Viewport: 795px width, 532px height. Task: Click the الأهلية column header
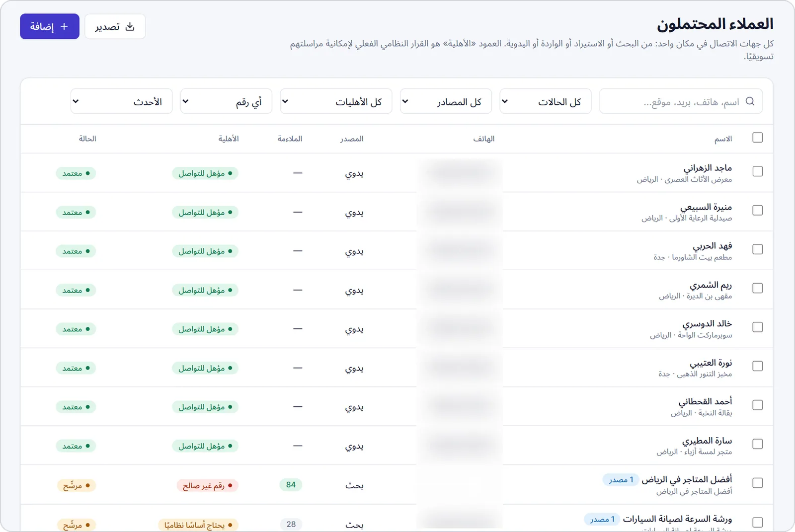(229, 139)
